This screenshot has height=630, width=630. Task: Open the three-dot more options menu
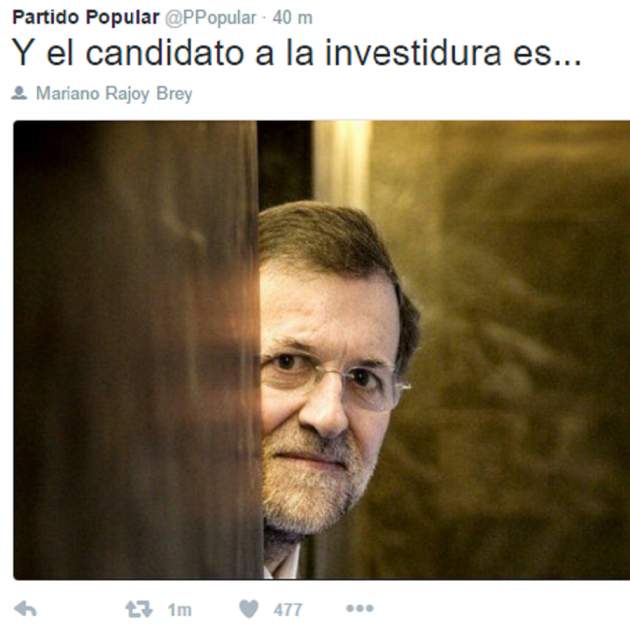point(360,609)
